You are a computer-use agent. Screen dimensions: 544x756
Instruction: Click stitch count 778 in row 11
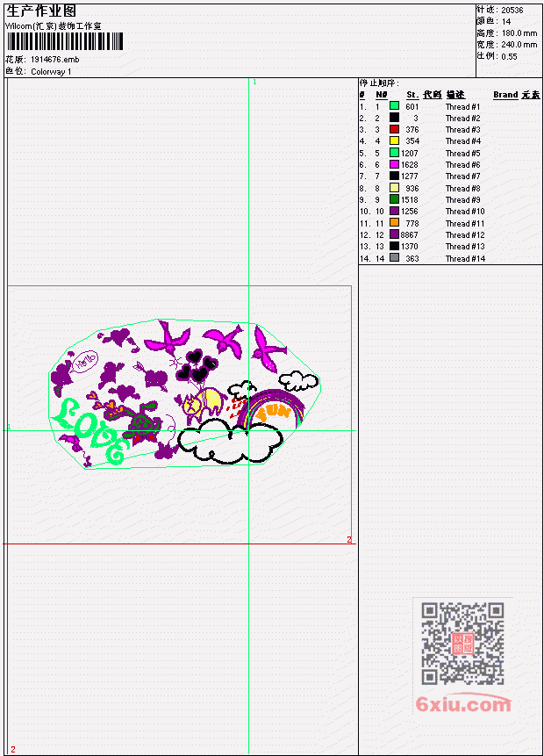[x=412, y=223]
